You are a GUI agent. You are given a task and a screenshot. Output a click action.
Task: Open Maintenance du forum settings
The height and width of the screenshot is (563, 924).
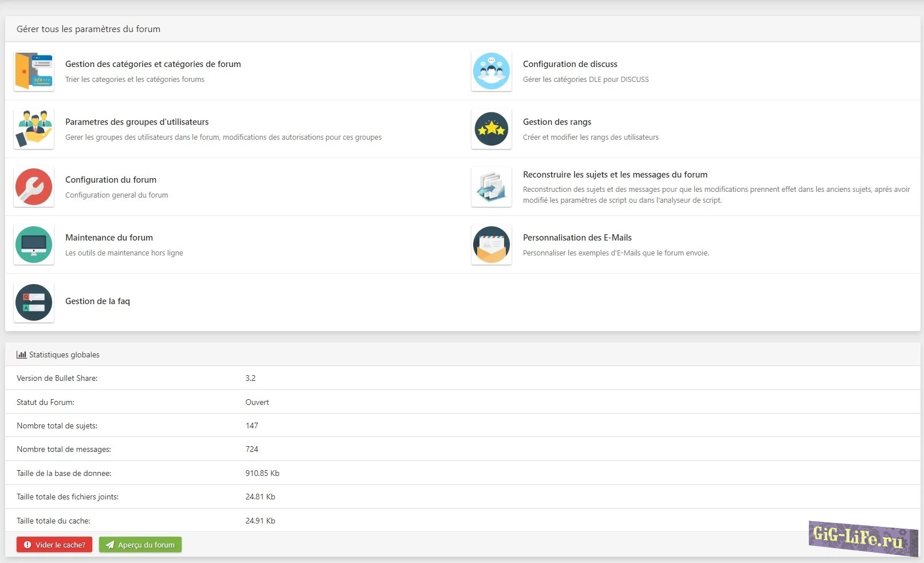point(109,238)
